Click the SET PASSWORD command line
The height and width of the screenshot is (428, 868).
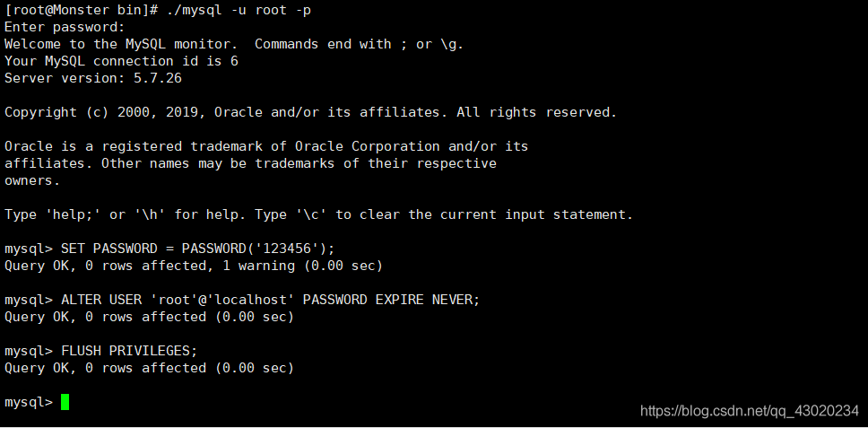[x=169, y=249]
